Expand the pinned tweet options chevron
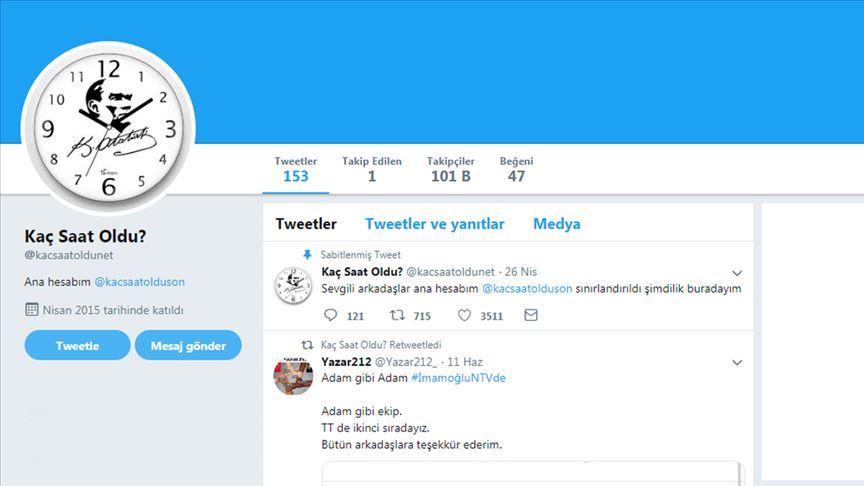 737,273
